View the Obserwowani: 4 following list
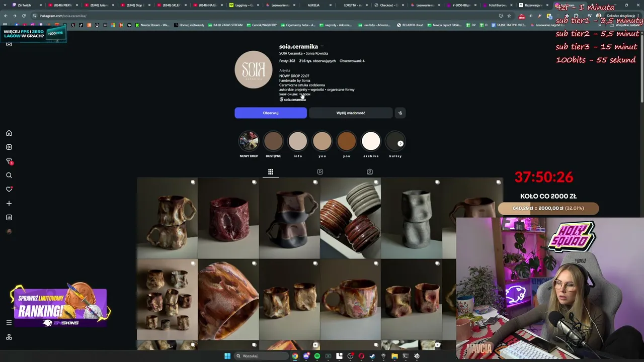 click(x=352, y=61)
